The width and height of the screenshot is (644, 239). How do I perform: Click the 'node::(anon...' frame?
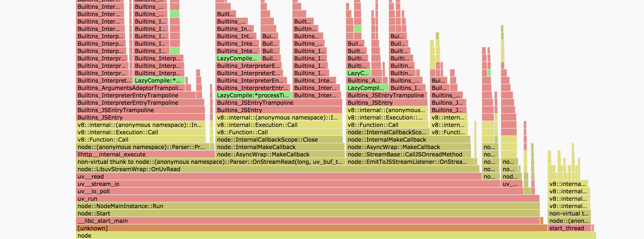click(x=569, y=221)
